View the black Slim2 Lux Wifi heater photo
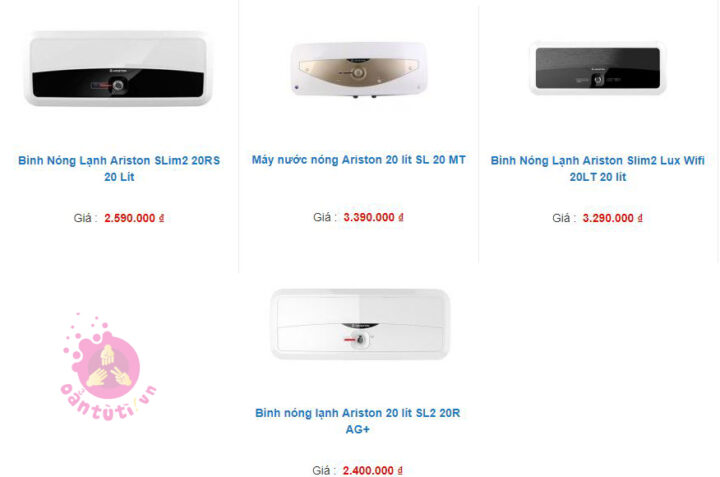Image resolution: width=720 pixels, height=477 pixels. click(x=597, y=67)
